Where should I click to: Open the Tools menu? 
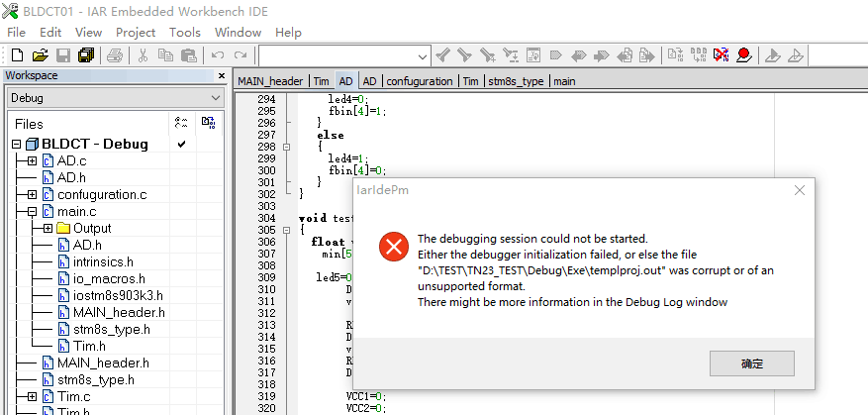tap(185, 32)
